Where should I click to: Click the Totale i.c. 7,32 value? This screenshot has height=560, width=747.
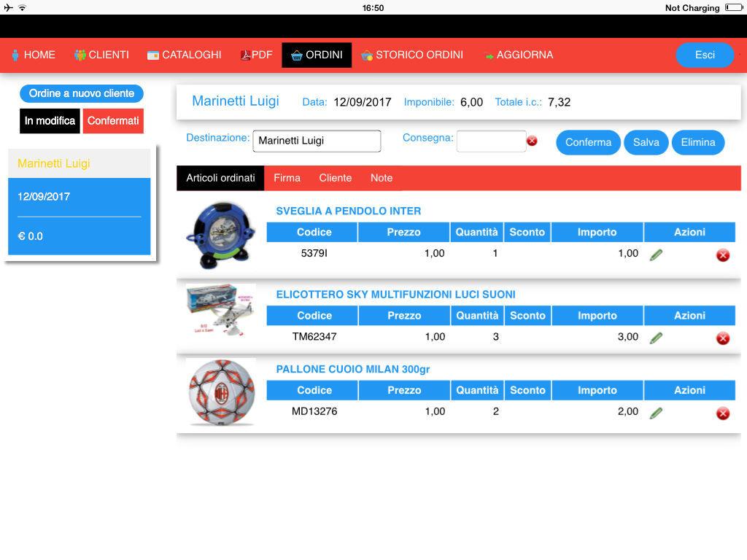[559, 102]
